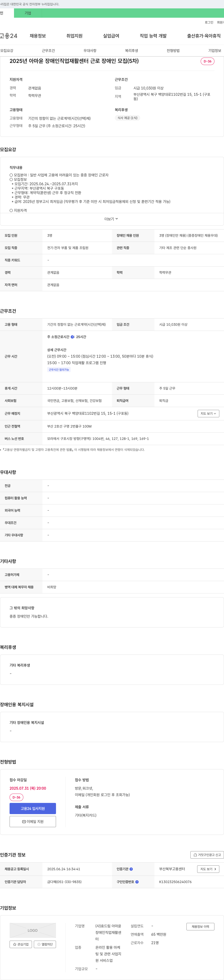This screenshot has height=980, width=224.
Task: Select job title heading text
Action: [x=74, y=61]
